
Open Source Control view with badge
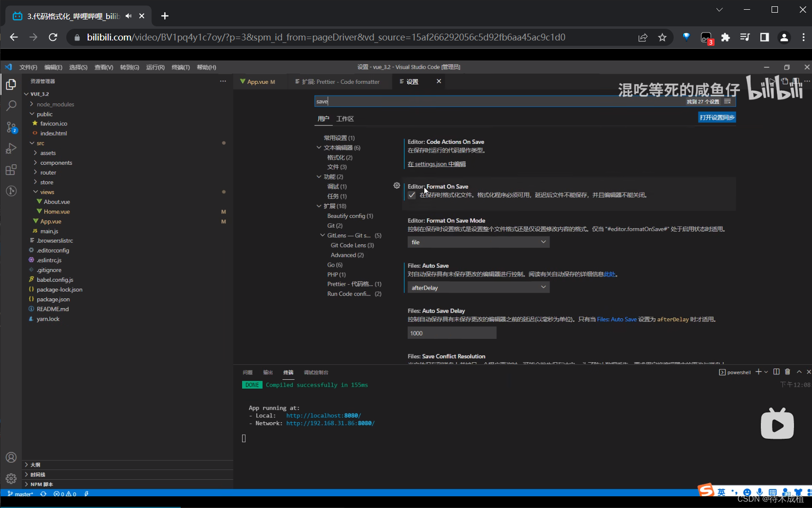tap(11, 127)
